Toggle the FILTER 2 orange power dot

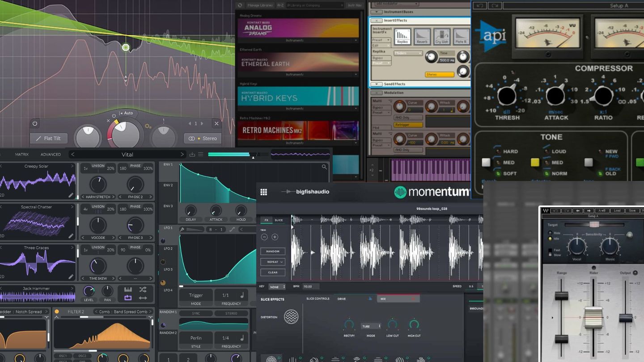57,311
